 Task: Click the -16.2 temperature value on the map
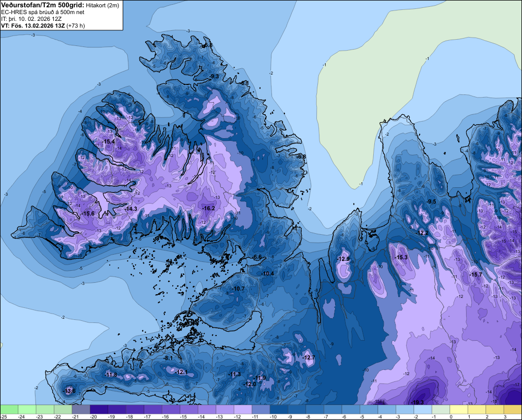209,208
